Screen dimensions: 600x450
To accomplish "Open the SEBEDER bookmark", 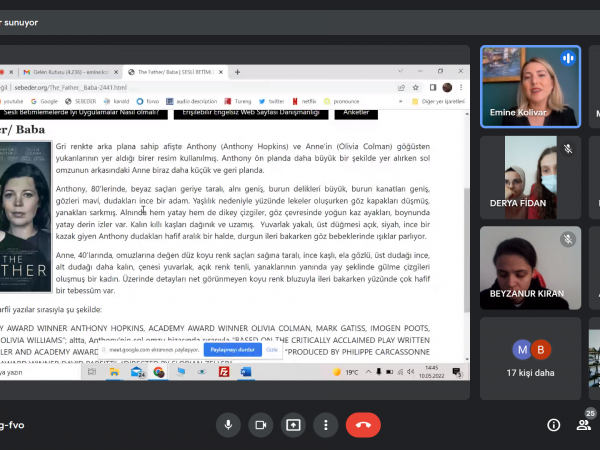I will pyautogui.click(x=81, y=101).
